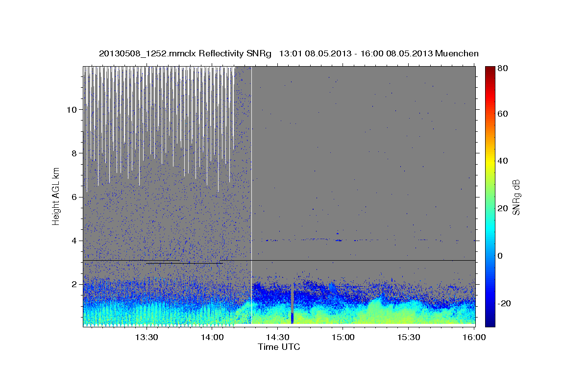Viewport: 588px width, 392px height.
Task: Click the height tick label 4
Action: [74, 240]
